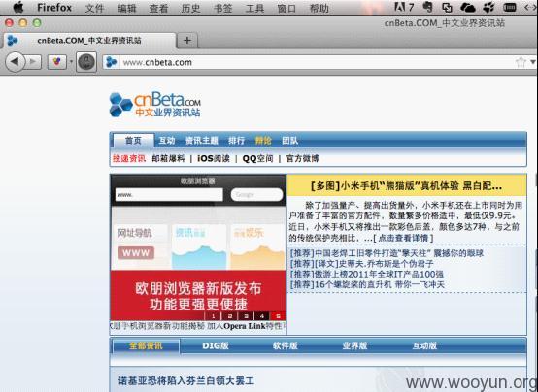Expand the dropdown next to colorful extension icon
The image size is (538, 392).
pos(71,62)
